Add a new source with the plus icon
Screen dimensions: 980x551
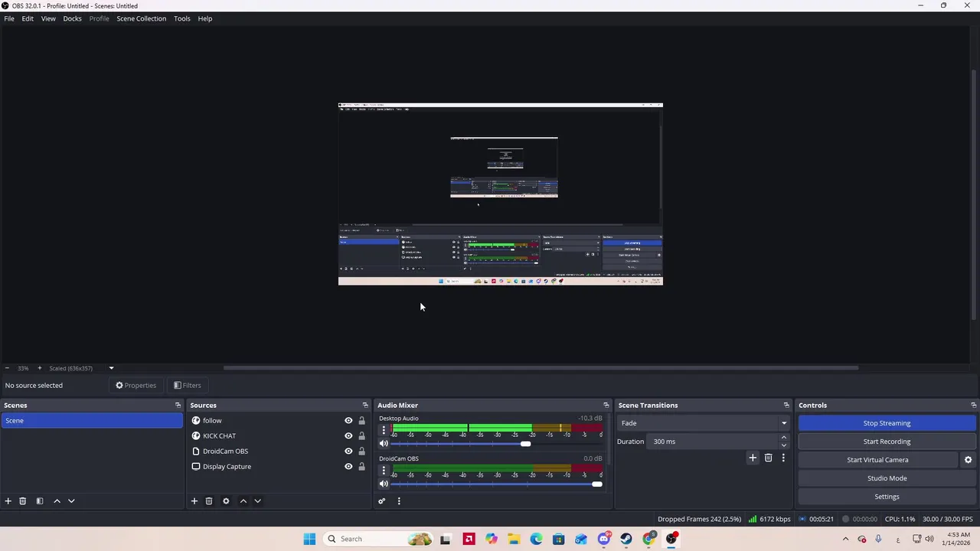[x=194, y=501]
